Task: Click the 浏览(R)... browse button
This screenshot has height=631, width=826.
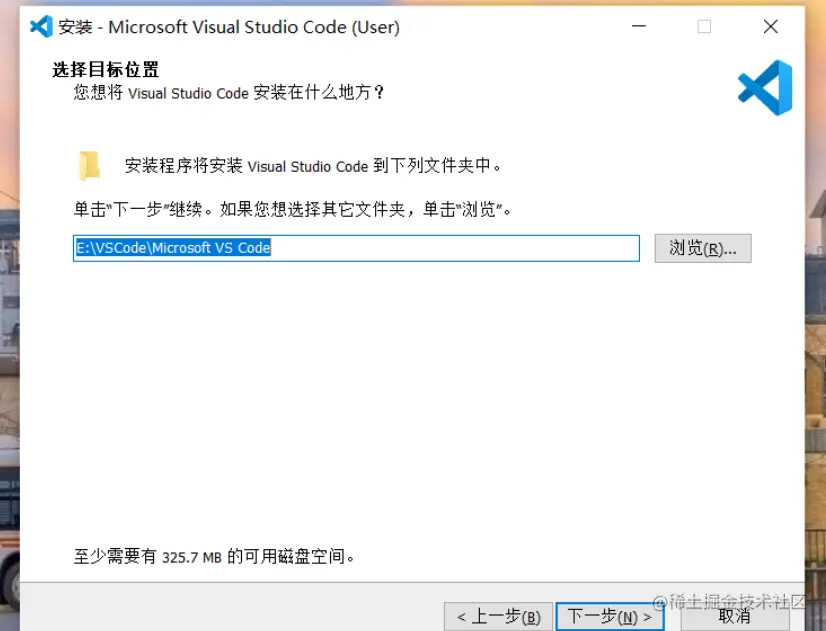Action: click(703, 248)
